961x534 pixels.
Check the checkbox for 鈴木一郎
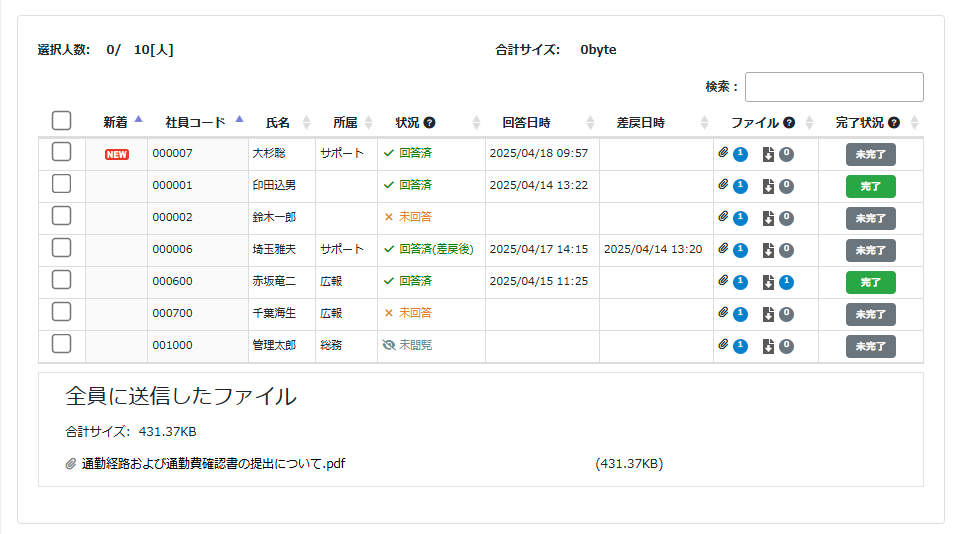coord(62,216)
